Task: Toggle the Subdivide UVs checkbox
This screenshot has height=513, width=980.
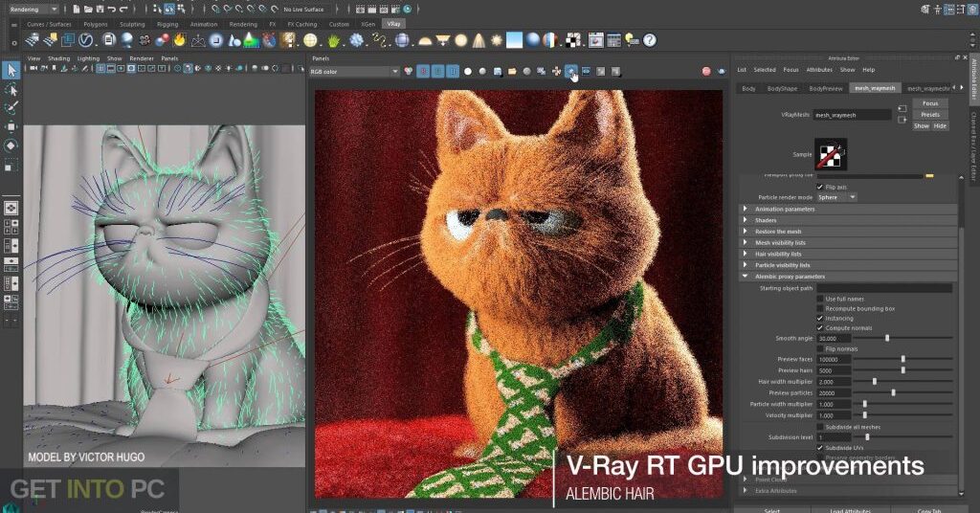Action: pos(820,447)
